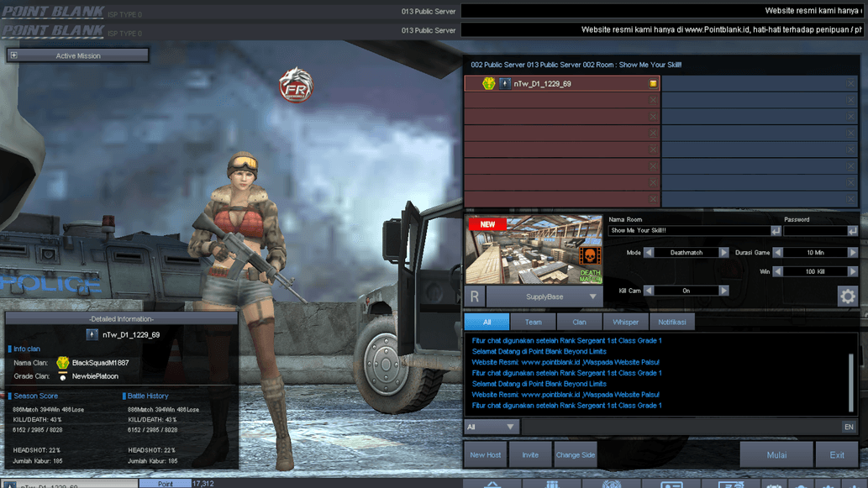Click the NewbiePlatoon grade icon
Image resolution: width=868 pixels, height=488 pixels.
[62, 376]
